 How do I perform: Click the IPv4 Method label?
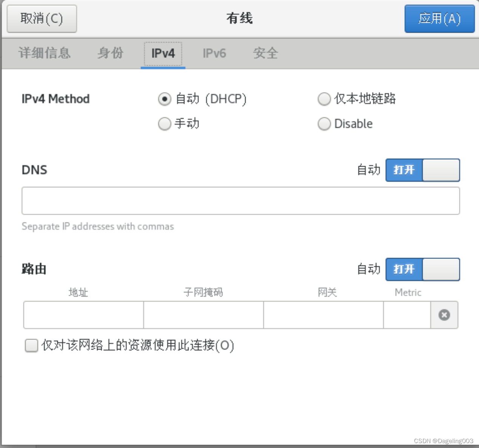56,99
